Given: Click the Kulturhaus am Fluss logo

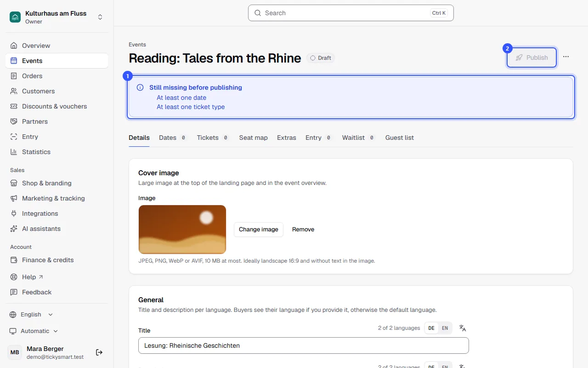Looking at the screenshot, I should pos(15,17).
